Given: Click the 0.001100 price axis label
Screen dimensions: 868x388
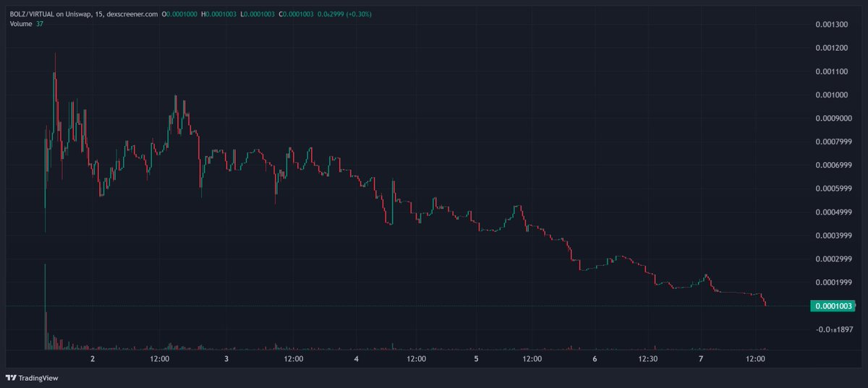Looking at the screenshot, I should 832,72.
